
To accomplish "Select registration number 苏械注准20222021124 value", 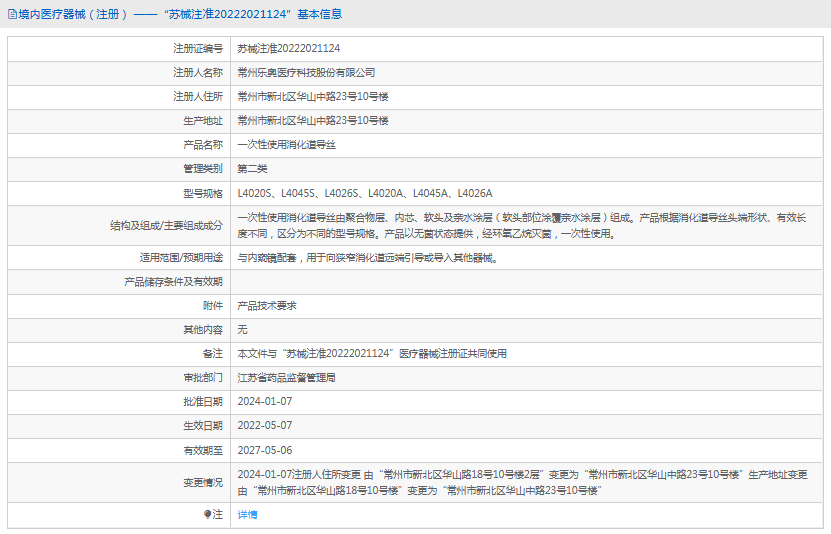I will pyautogui.click(x=289, y=49).
